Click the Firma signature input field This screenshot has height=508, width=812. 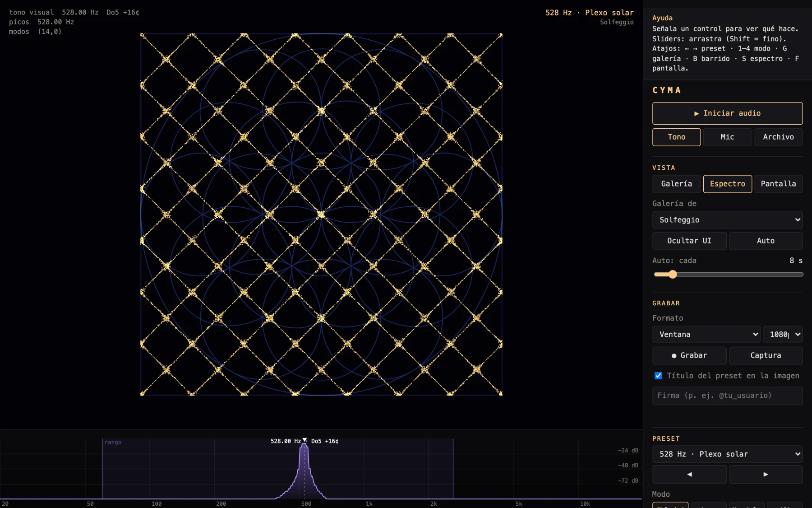click(x=727, y=396)
